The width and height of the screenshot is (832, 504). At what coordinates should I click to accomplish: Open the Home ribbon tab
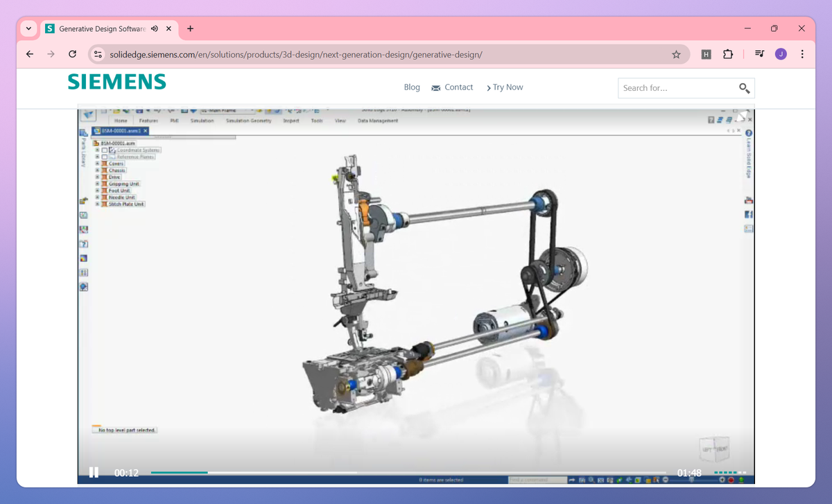point(121,121)
